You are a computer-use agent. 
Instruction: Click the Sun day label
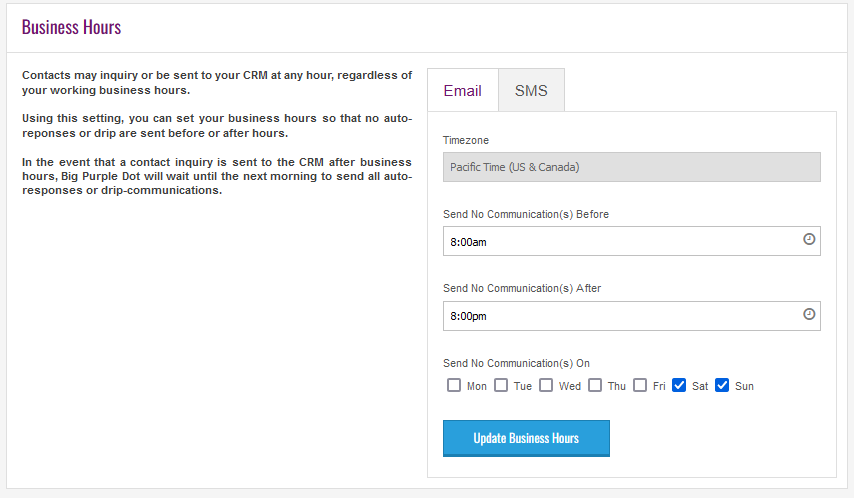point(744,386)
